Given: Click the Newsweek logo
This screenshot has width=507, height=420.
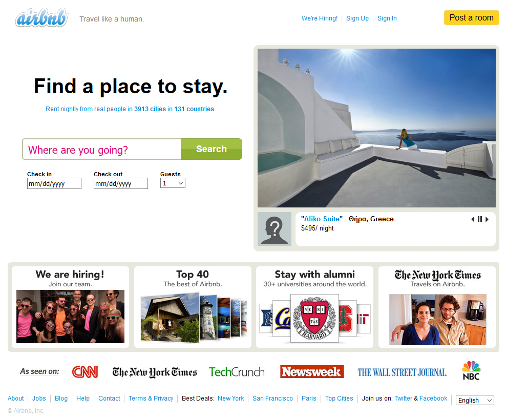Looking at the screenshot, I should pos(312,372).
